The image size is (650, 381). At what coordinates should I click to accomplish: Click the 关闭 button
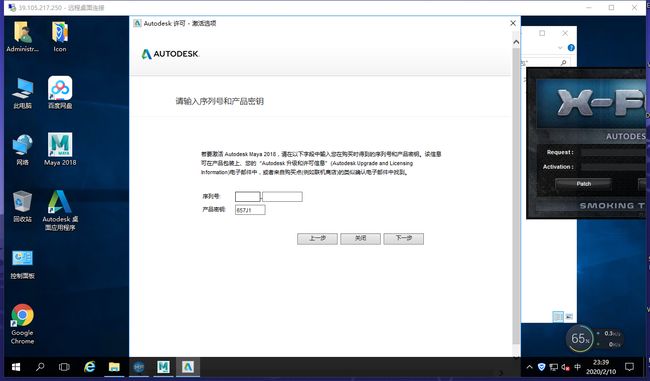click(x=360, y=238)
